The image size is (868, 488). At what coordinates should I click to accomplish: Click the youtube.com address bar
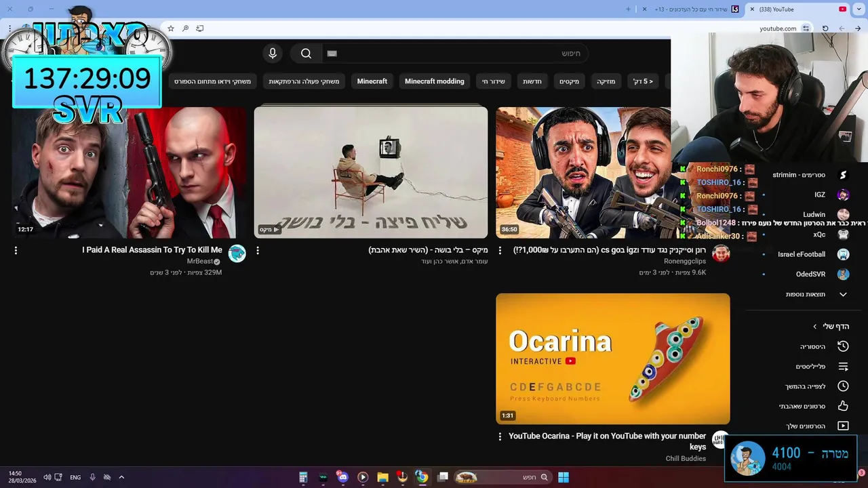(x=488, y=28)
